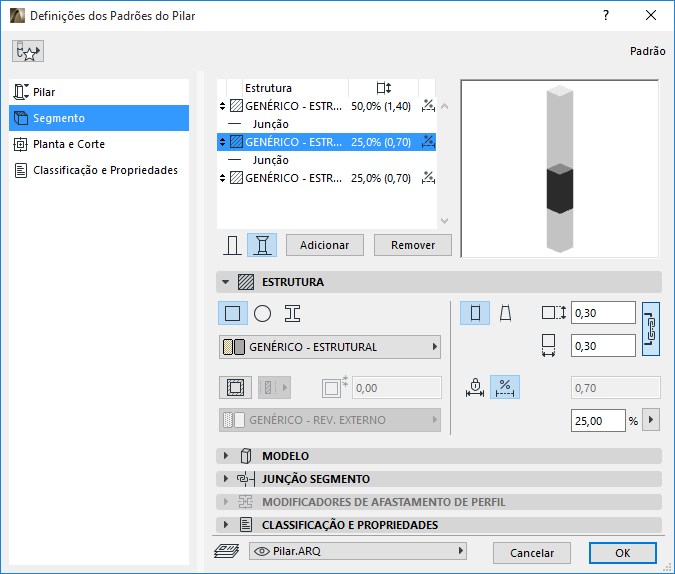
Task: Edit cross-section height field 0,30
Action: 603,313
